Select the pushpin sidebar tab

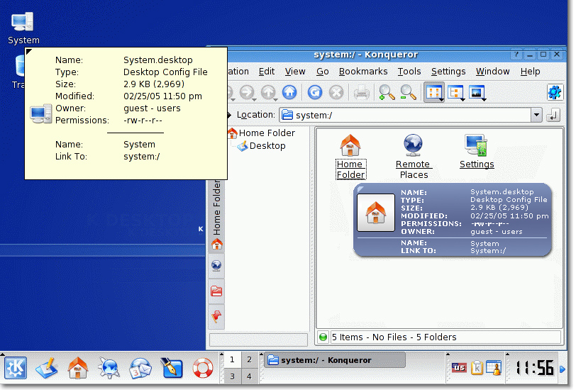pos(216,316)
